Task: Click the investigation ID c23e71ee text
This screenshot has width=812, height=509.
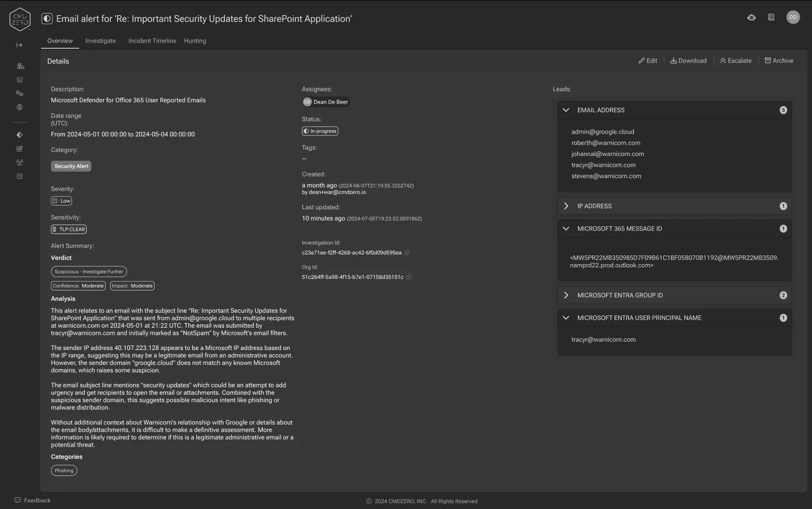Action: tap(351, 252)
